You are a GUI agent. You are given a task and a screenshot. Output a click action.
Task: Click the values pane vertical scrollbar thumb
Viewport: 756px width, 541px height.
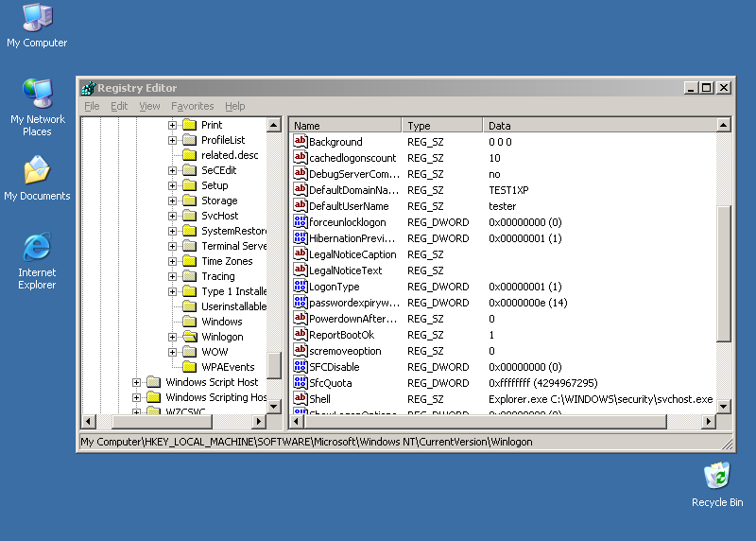(x=723, y=273)
